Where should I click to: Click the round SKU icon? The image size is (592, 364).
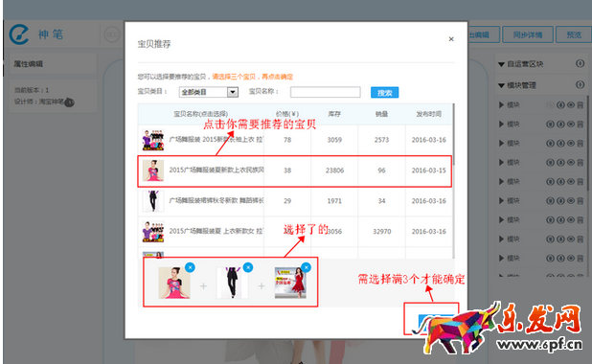[x=112, y=34]
